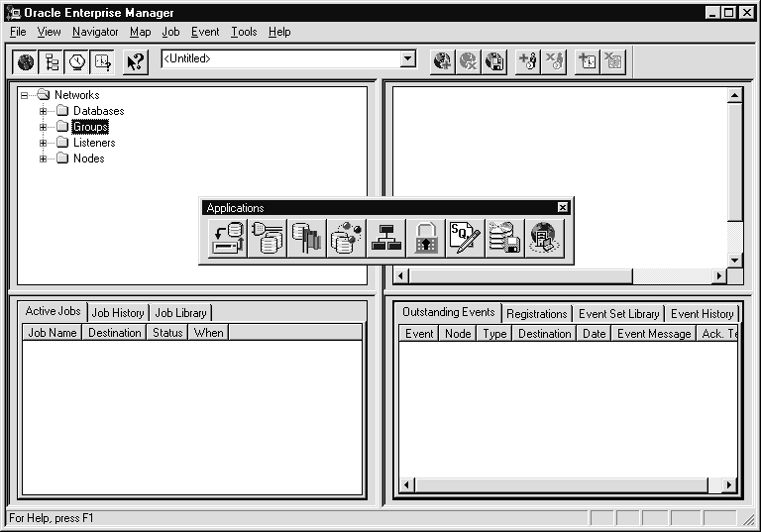Select the Nodes tree item
This screenshot has height=532, width=761.
89,159
